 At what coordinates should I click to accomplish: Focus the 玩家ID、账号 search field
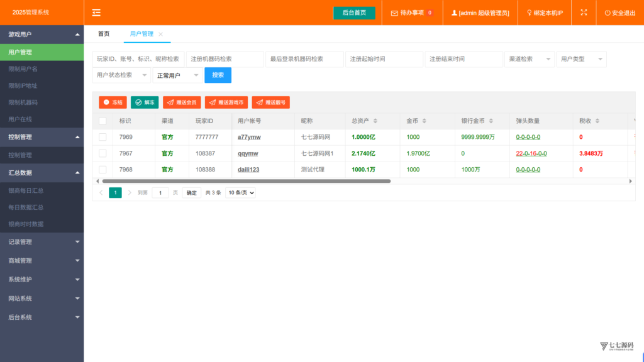pos(138,59)
